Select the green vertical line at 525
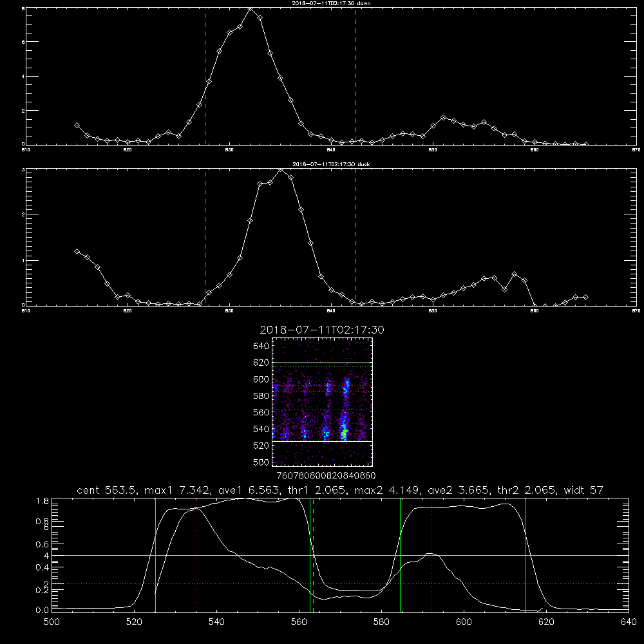Viewport: 644px width, 644px height. click(156, 555)
